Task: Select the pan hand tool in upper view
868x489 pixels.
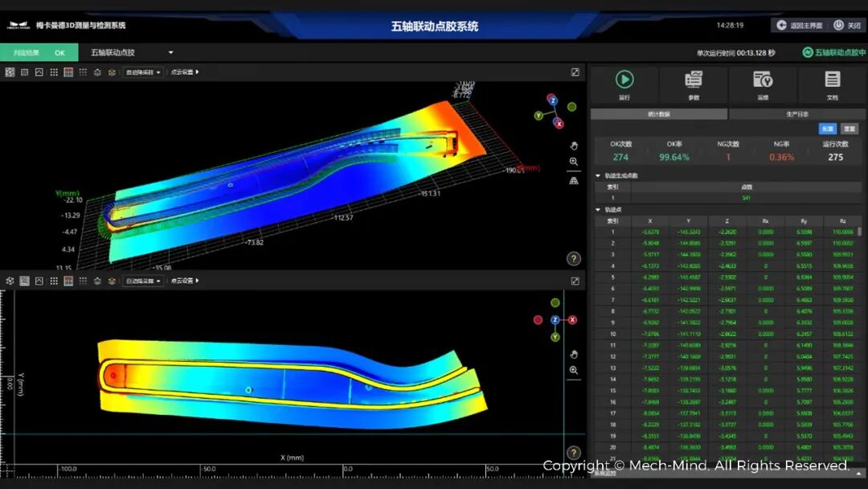Action: pyautogui.click(x=574, y=146)
